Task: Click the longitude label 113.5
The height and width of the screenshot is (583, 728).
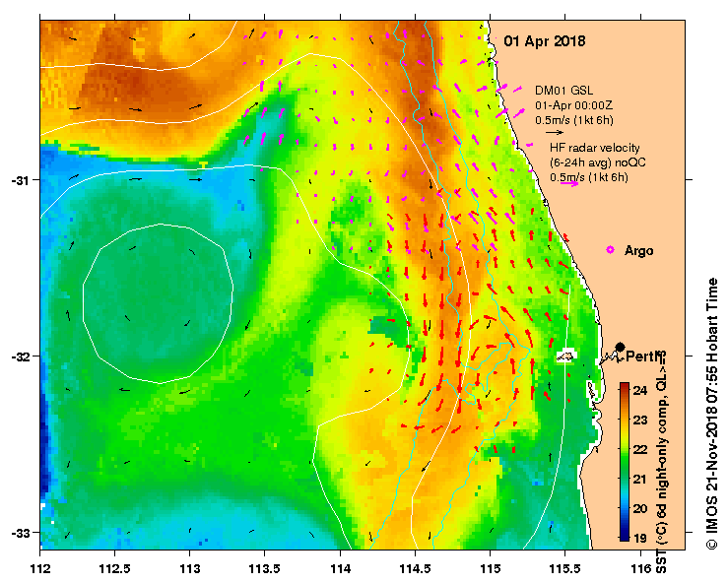Action: [x=265, y=568]
